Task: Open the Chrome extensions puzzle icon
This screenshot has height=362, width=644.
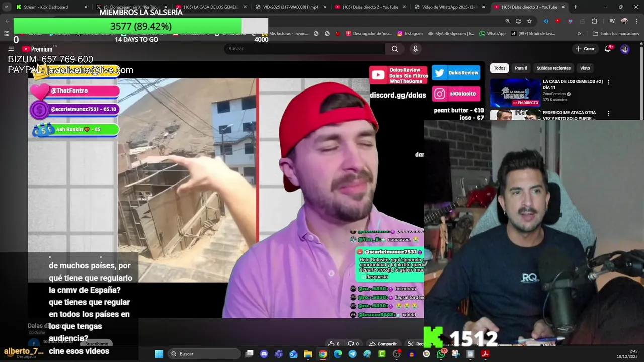Action: coord(594,21)
